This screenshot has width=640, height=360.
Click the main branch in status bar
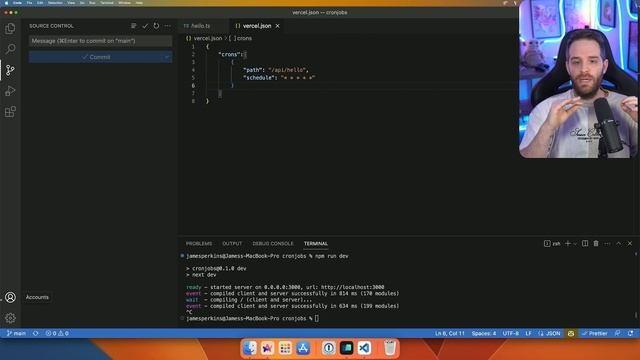pos(16,333)
